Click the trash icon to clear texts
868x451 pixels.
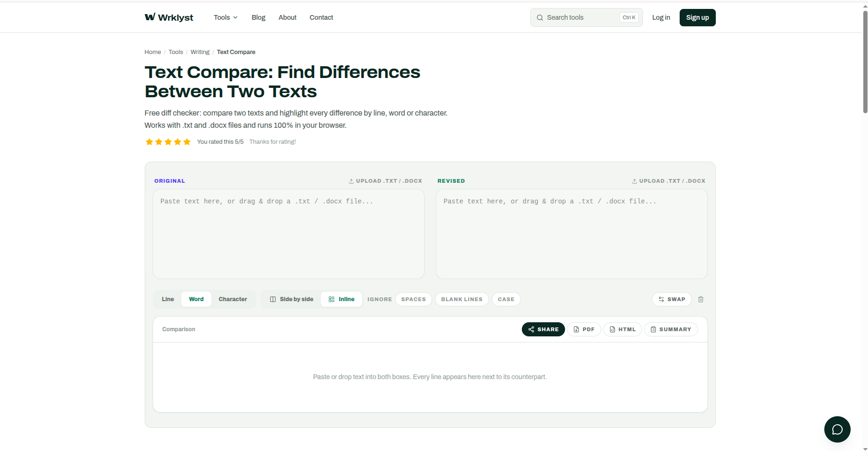point(701,299)
